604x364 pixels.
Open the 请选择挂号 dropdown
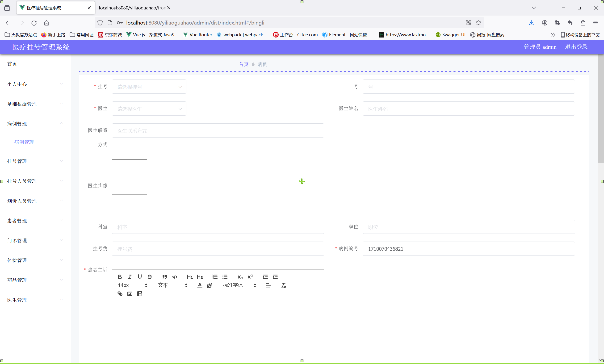[x=149, y=87]
